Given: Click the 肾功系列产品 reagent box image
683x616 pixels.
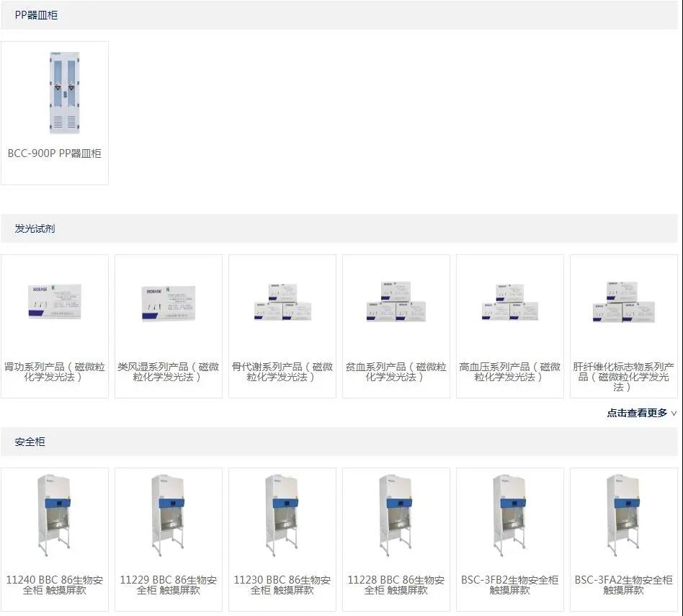Looking at the screenshot, I should click(x=55, y=301).
